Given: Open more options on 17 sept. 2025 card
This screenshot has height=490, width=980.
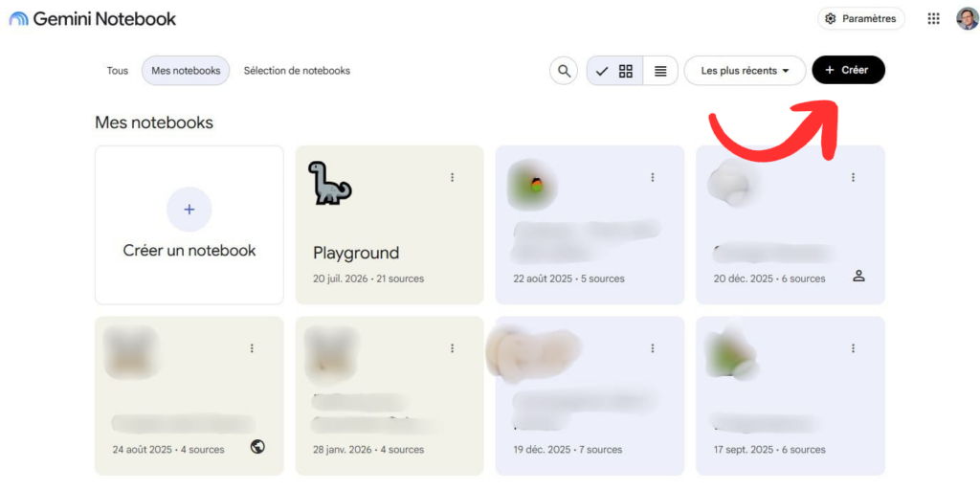Looking at the screenshot, I should point(853,348).
